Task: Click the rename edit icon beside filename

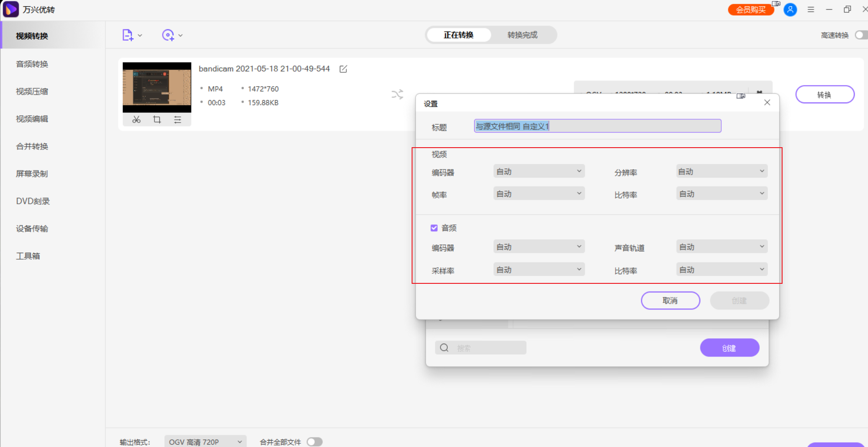Action: coord(343,69)
